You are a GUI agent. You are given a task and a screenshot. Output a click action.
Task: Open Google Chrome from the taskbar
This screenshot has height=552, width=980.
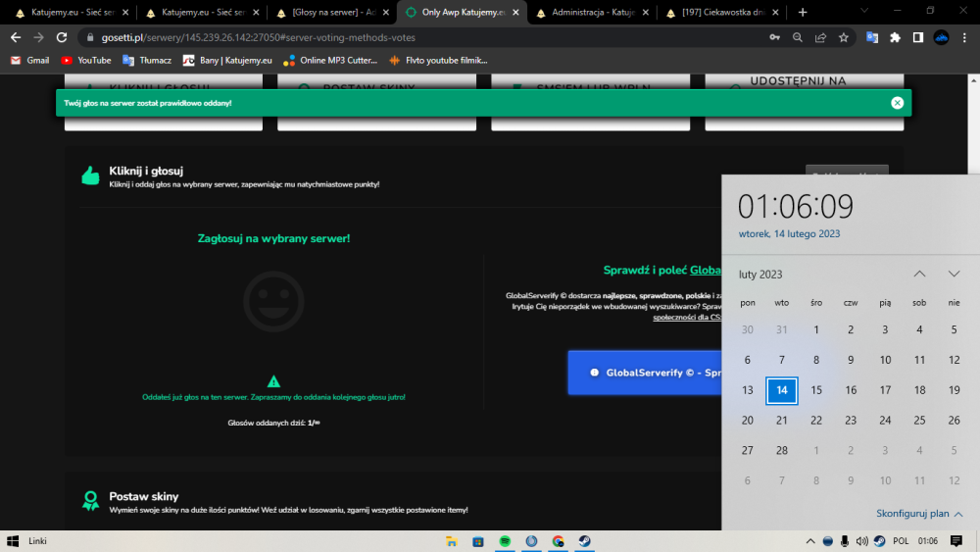(x=559, y=541)
